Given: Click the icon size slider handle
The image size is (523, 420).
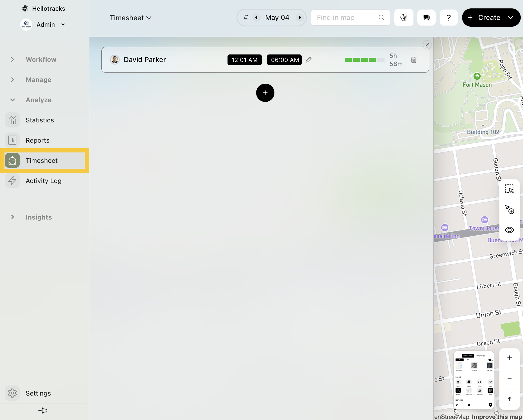Looking at the screenshot, I should [469, 405].
